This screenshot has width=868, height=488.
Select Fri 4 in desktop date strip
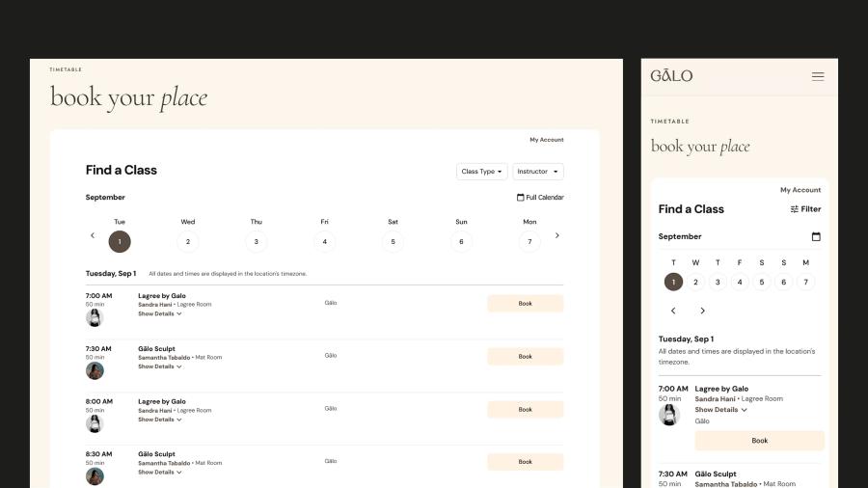(x=324, y=242)
